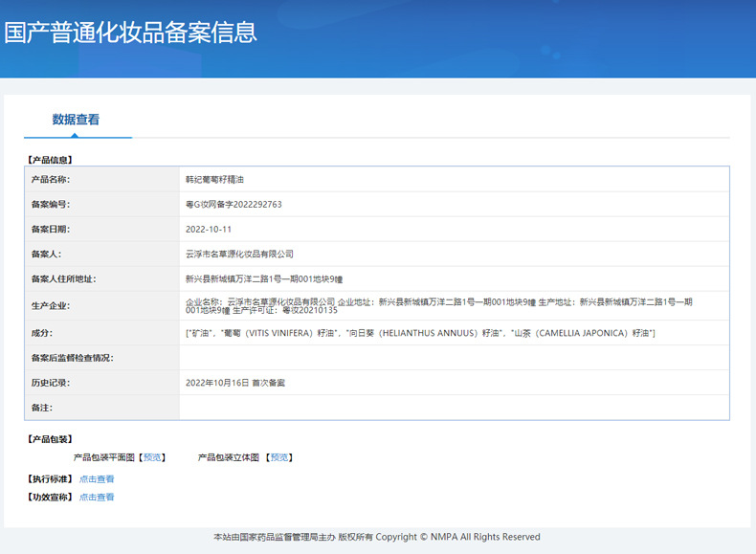Click 点击查看 next to 执行标准
The height and width of the screenshot is (554, 756).
click(x=97, y=478)
